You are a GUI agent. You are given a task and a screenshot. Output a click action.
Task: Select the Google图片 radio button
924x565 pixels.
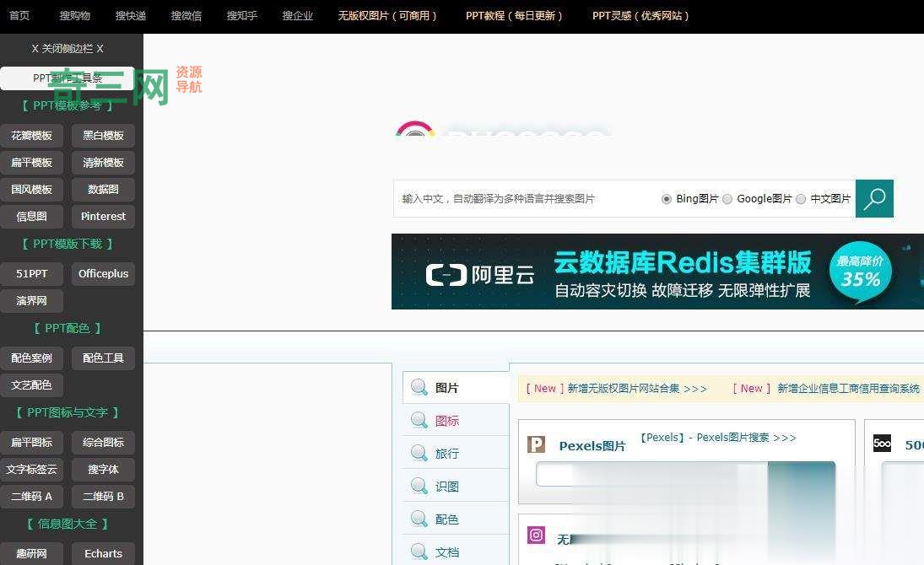[727, 199]
